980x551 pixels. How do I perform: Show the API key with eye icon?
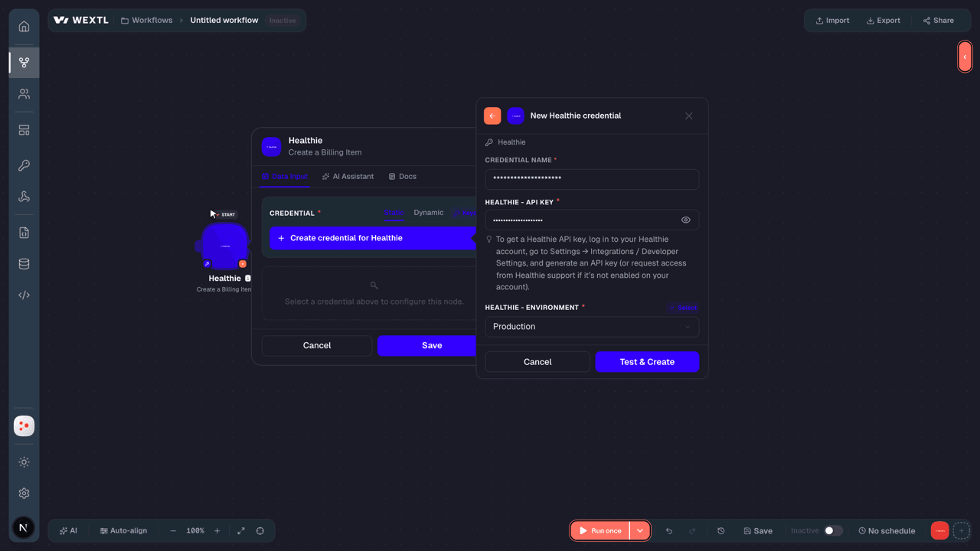(686, 220)
